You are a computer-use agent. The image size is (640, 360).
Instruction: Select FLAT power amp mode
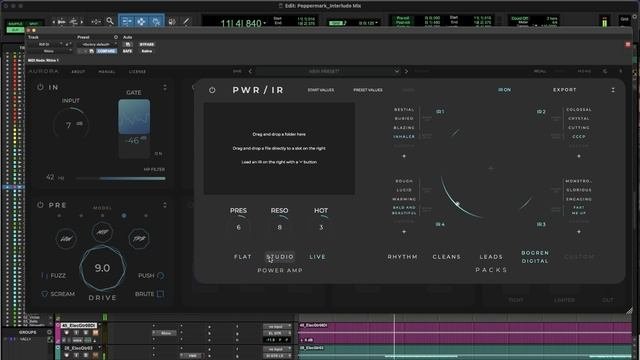coord(242,257)
